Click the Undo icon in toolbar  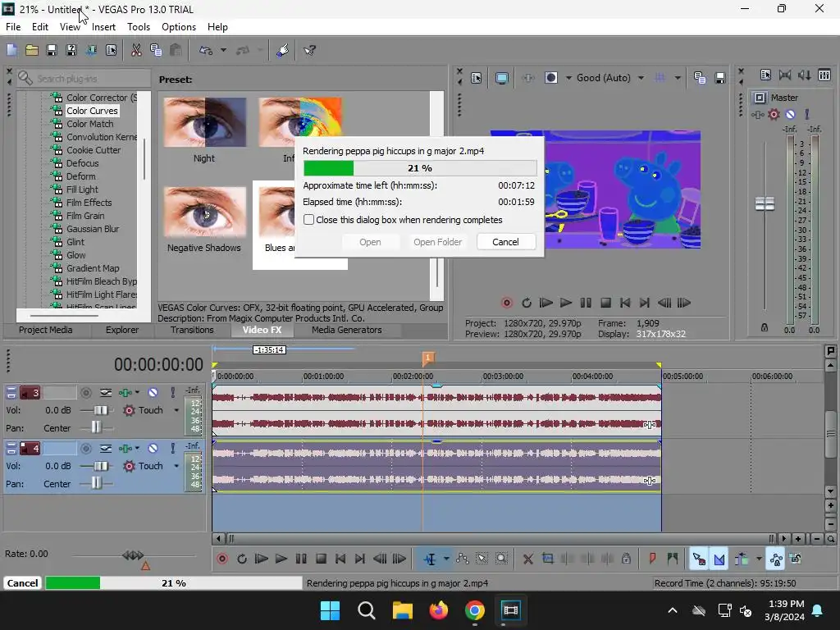click(206, 50)
